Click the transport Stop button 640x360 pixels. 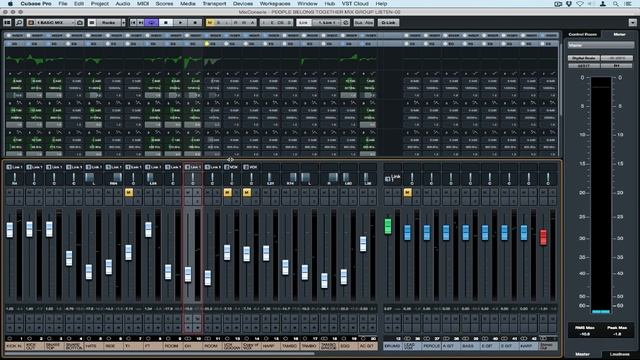click(166, 22)
